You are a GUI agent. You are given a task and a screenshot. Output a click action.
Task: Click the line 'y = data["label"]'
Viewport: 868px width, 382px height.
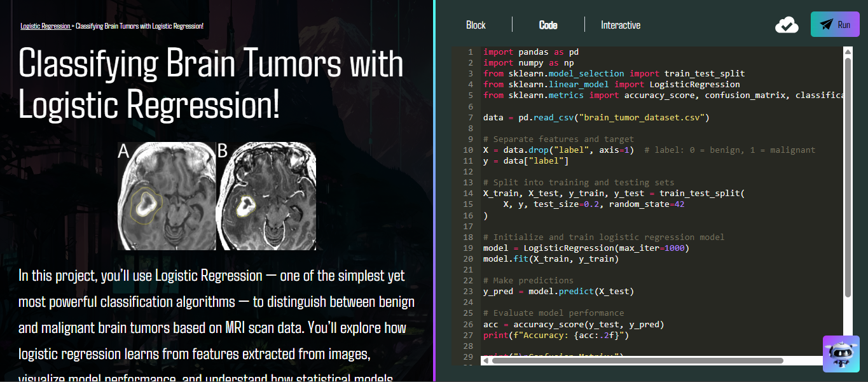coord(526,160)
